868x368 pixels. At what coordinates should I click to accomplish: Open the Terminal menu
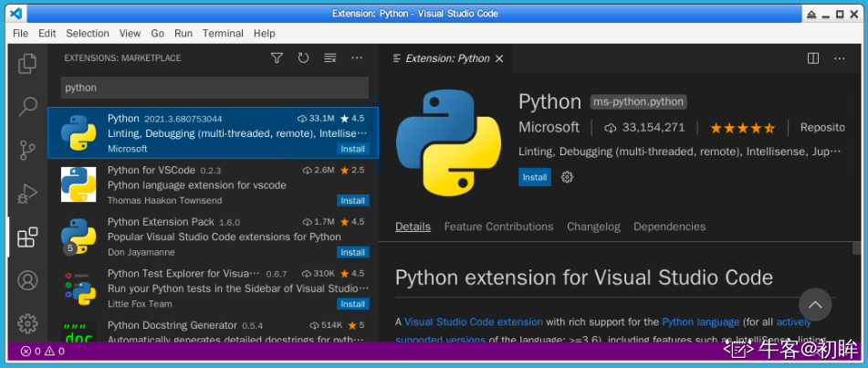[223, 33]
